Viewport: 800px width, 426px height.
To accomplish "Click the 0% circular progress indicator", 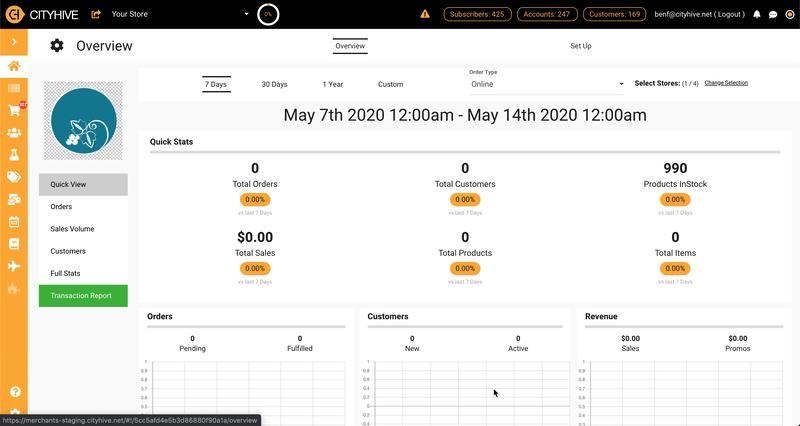I will [x=268, y=14].
